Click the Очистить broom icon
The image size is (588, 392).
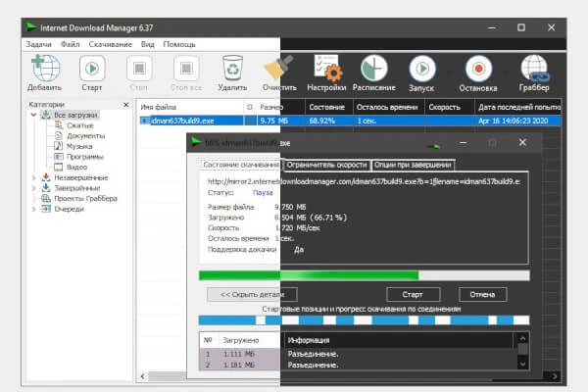pyautogui.click(x=278, y=69)
